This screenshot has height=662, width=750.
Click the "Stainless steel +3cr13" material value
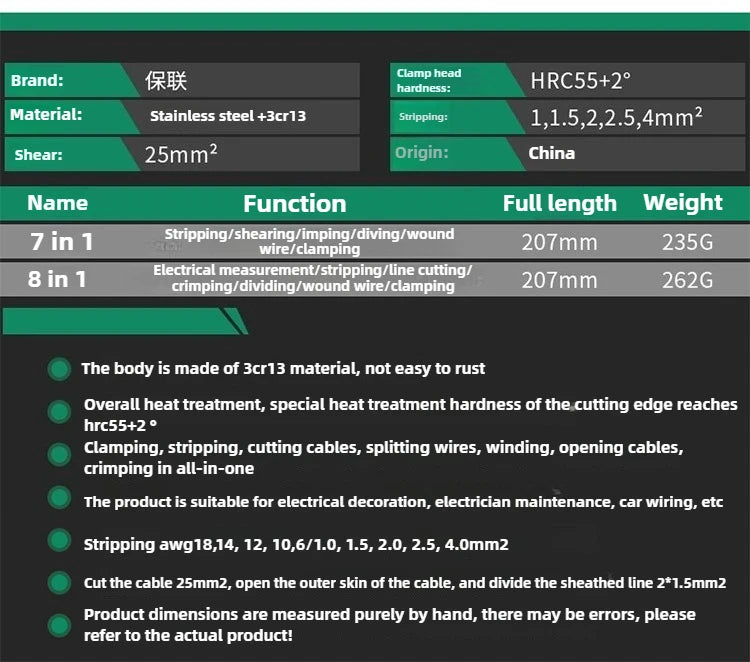[228, 116]
